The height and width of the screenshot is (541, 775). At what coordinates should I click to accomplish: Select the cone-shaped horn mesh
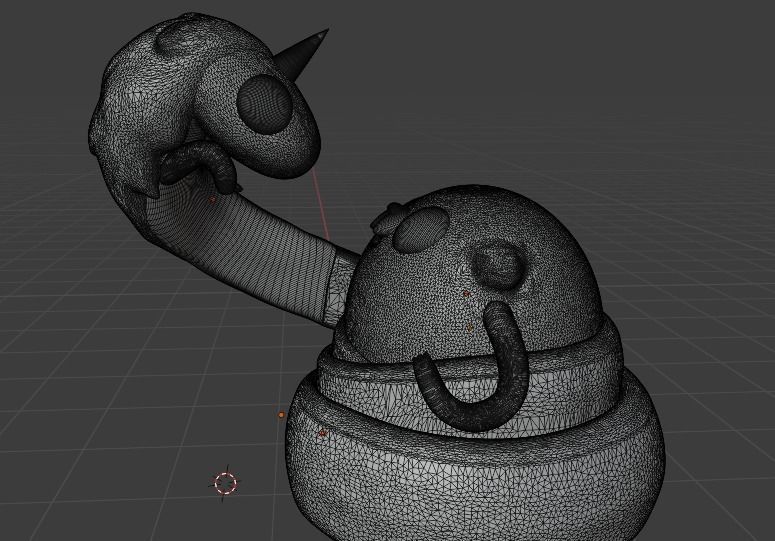302,53
